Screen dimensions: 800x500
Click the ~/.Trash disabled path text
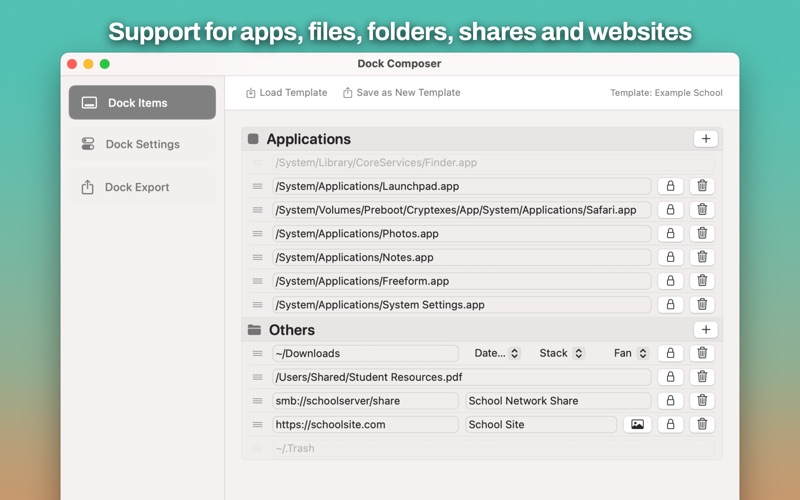[295, 448]
